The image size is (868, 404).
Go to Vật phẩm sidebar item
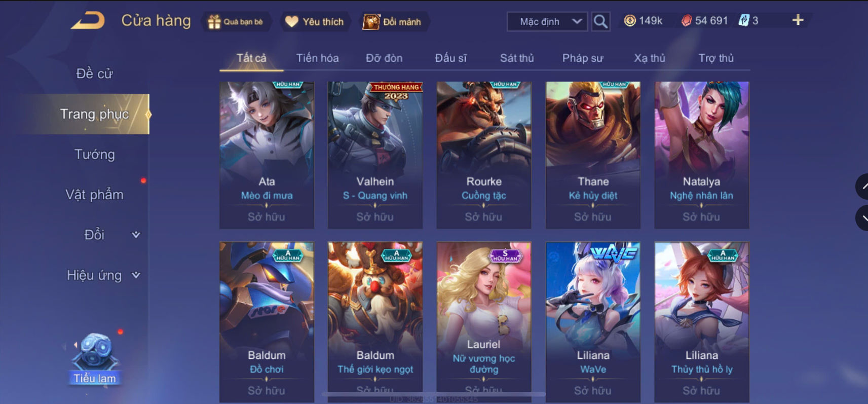click(x=95, y=195)
